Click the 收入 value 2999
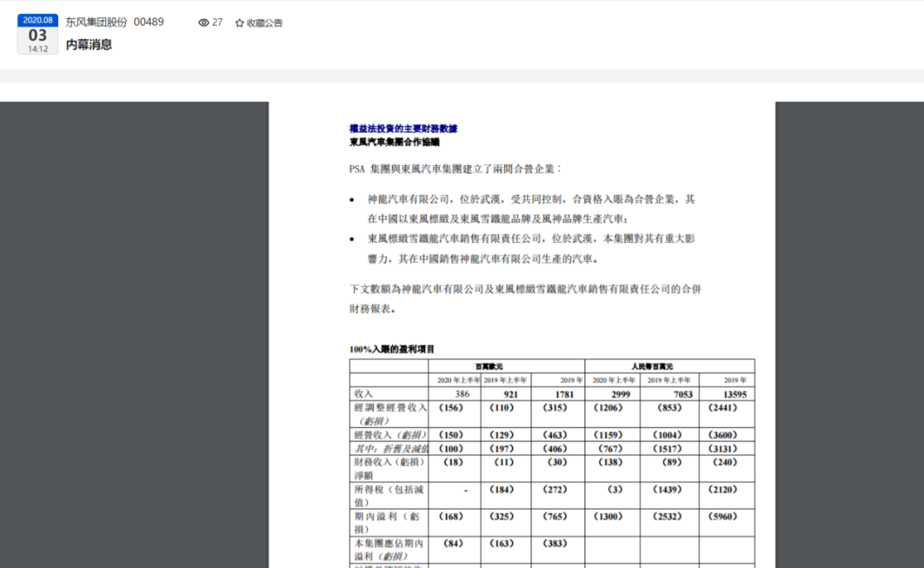This screenshot has height=568, width=924. [620, 394]
